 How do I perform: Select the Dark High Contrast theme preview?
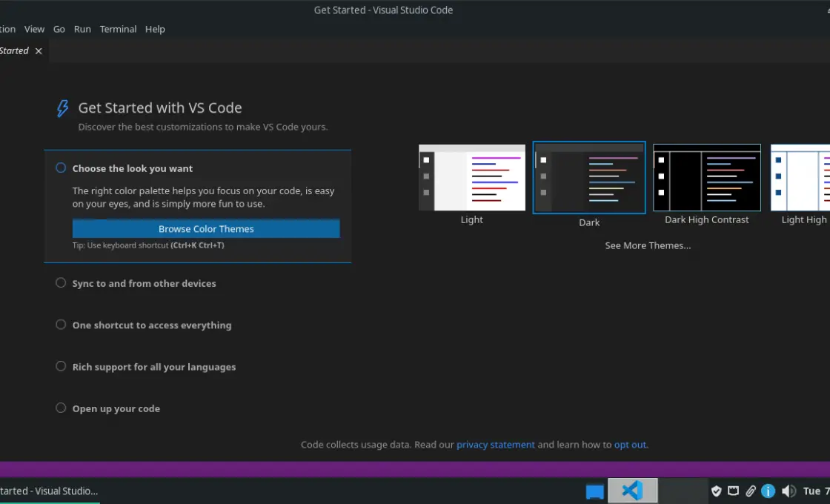706,177
